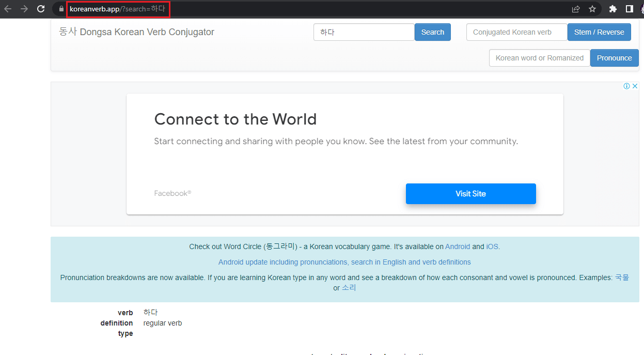This screenshot has width=644, height=355.
Task: Open the 국물 pronunciation example link
Action: (622, 277)
